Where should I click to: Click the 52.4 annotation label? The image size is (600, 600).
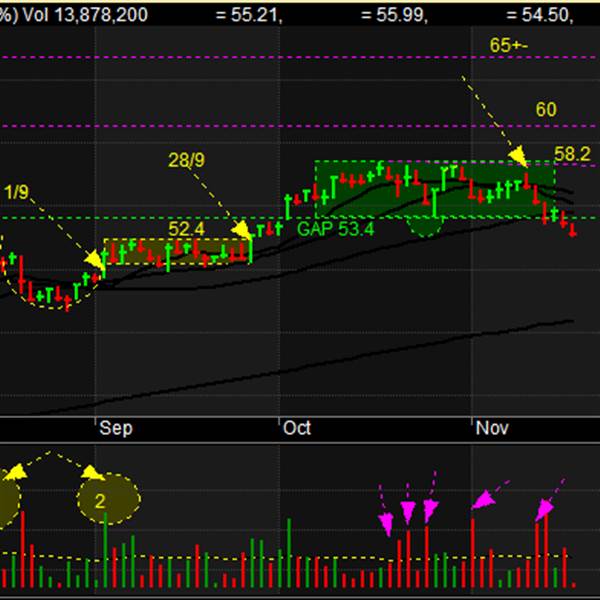(187, 229)
